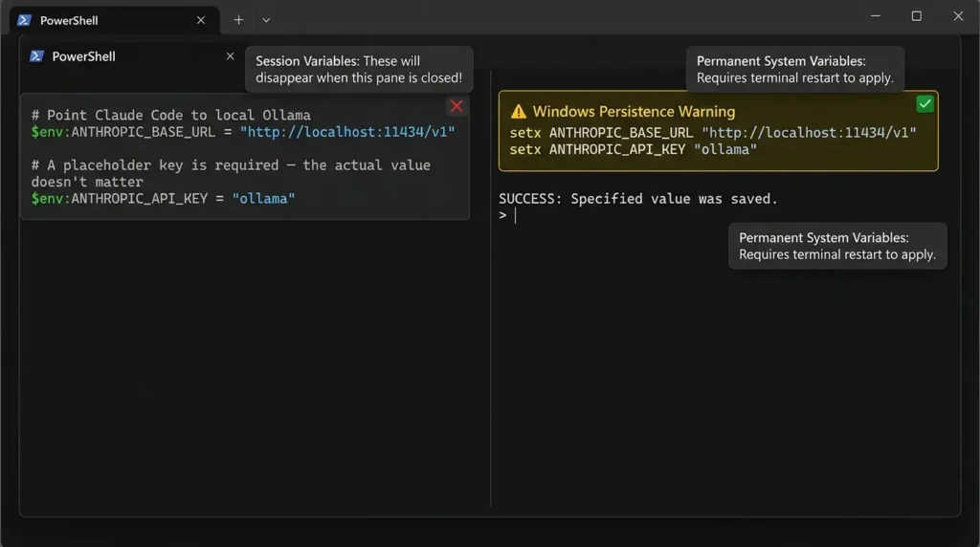Click the Windows Persistence Warning heading
The width and height of the screenshot is (980, 547).
[x=634, y=111]
